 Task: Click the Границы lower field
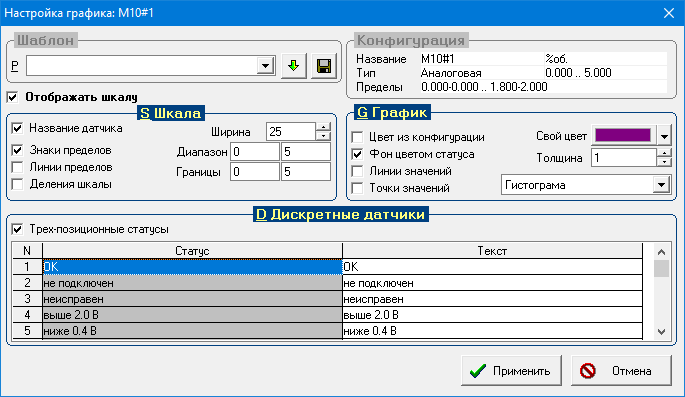[255, 172]
